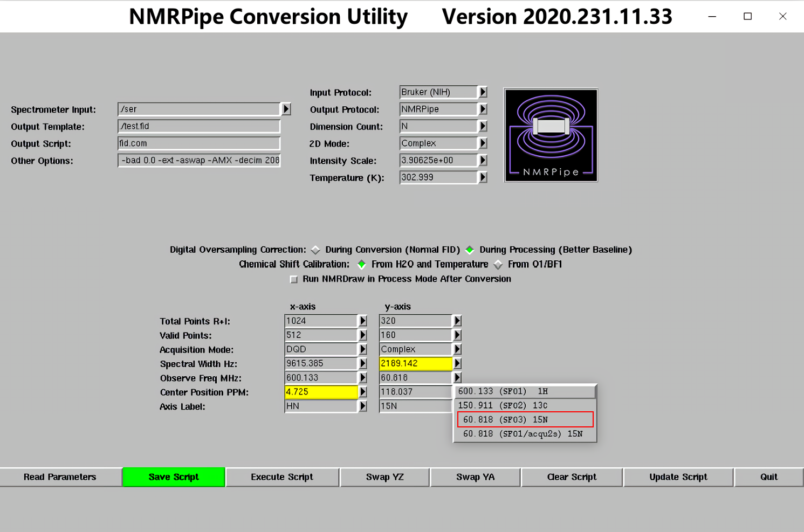The height and width of the screenshot is (532, 804).
Task: Open x-axis Axis Label arrow menu
Action: 362,406
